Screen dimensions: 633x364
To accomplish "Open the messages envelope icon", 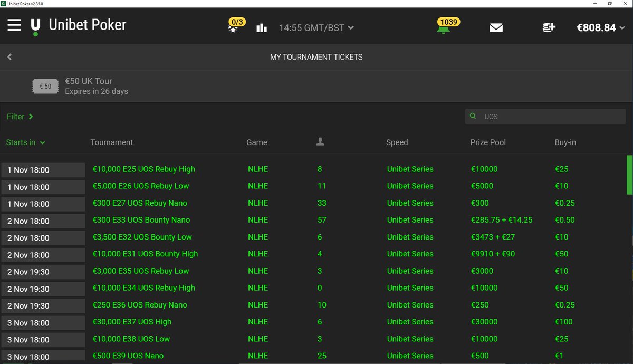I will [496, 28].
